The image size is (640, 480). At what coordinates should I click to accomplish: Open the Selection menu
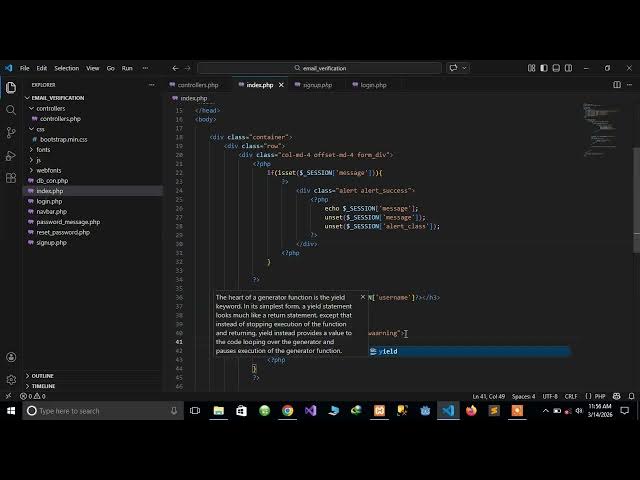click(67, 68)
